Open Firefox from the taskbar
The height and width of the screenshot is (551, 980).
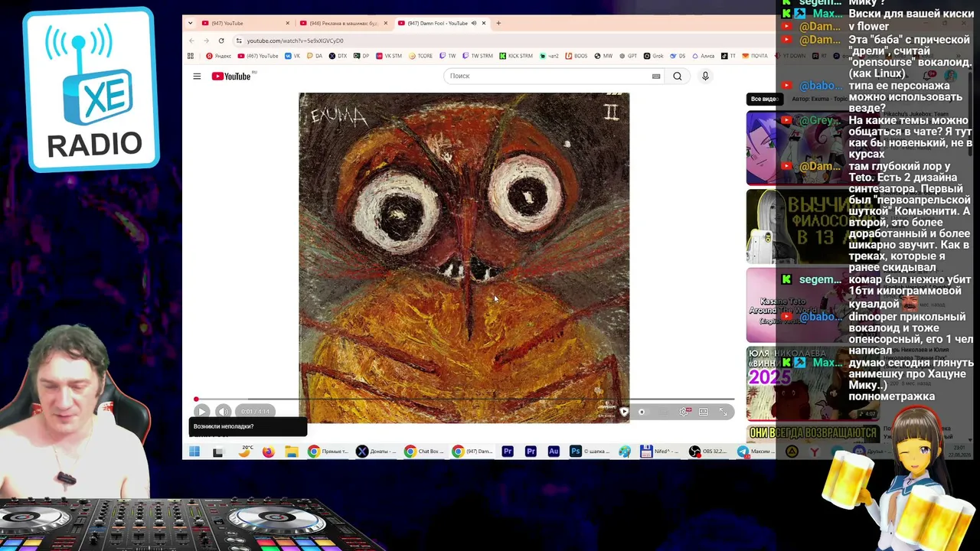click(x=268, y=452)
